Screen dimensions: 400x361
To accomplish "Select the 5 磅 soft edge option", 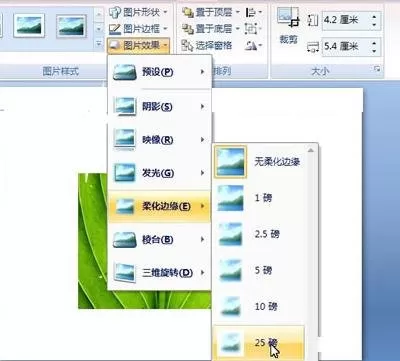I will click(x=259, y=270).
